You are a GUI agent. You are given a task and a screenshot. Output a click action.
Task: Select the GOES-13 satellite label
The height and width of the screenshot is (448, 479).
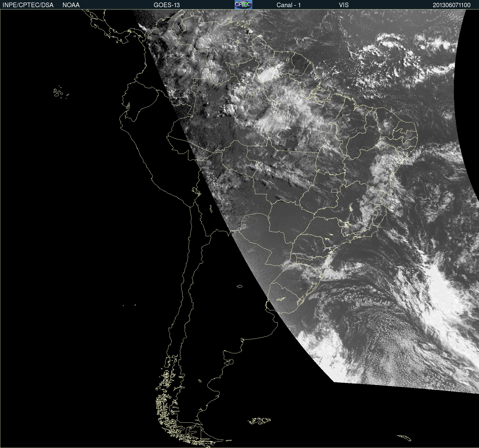166,5
